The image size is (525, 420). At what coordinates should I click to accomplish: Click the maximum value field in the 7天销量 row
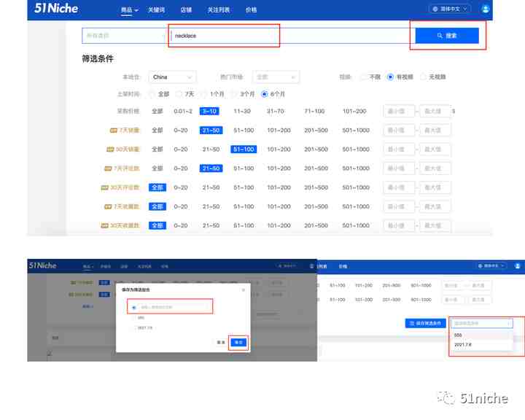[435, 131]
